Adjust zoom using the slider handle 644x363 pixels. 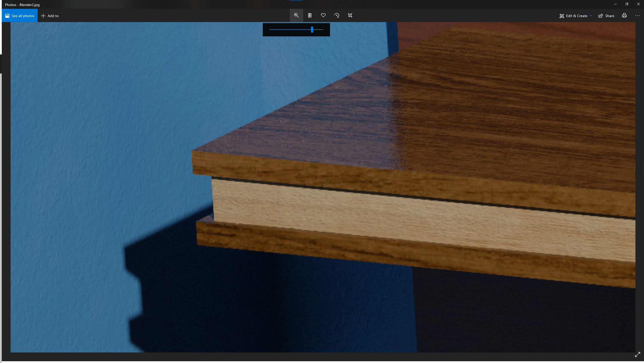312,30
